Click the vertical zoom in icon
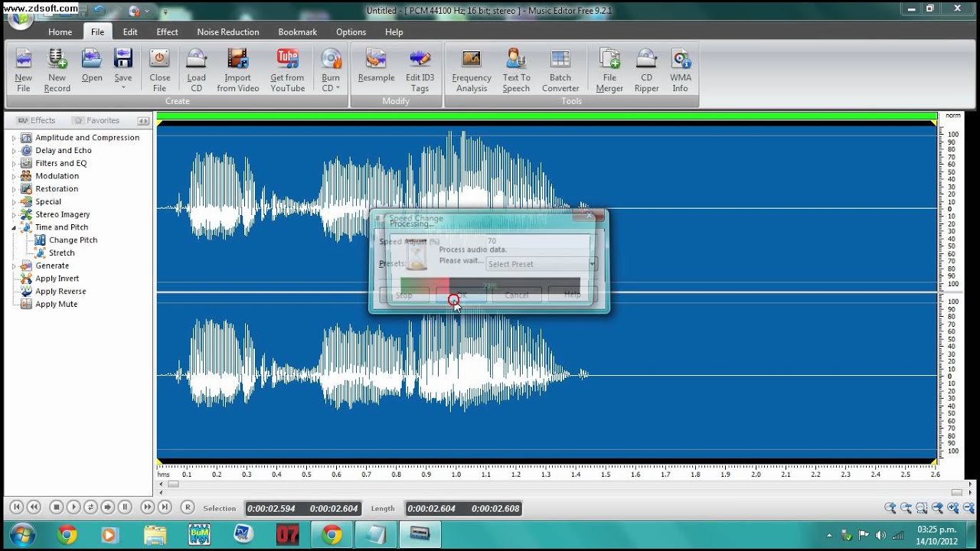Viewport: 980px width, 551px height. (x=953, y=507)
